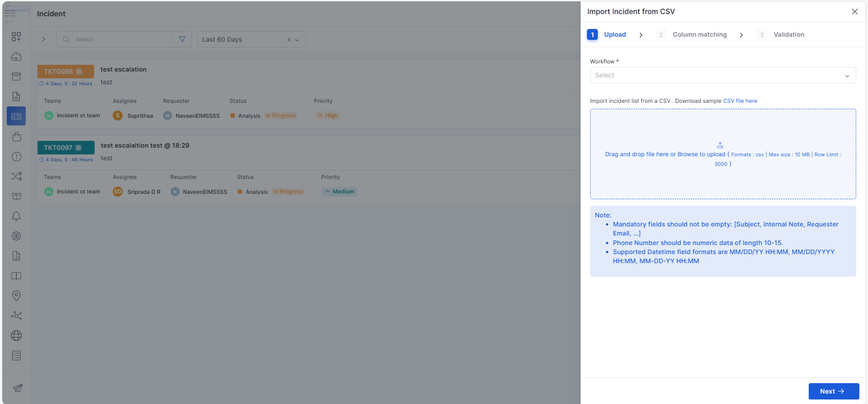Expand the Workflow Select dropdown
Viewport: 868px width, 404px height.
(723, 75)
